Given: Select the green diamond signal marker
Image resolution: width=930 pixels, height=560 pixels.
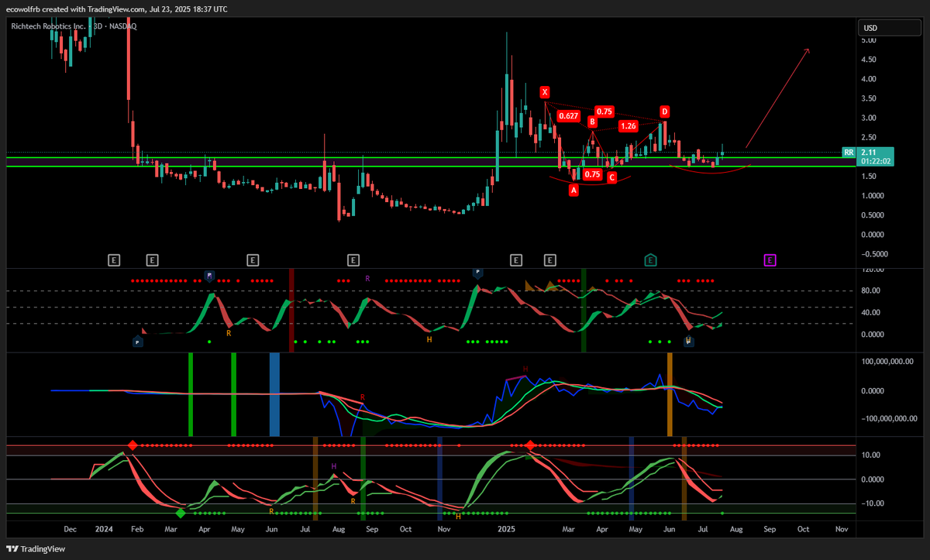Looking at the screenshot, I should pos(180,513).
